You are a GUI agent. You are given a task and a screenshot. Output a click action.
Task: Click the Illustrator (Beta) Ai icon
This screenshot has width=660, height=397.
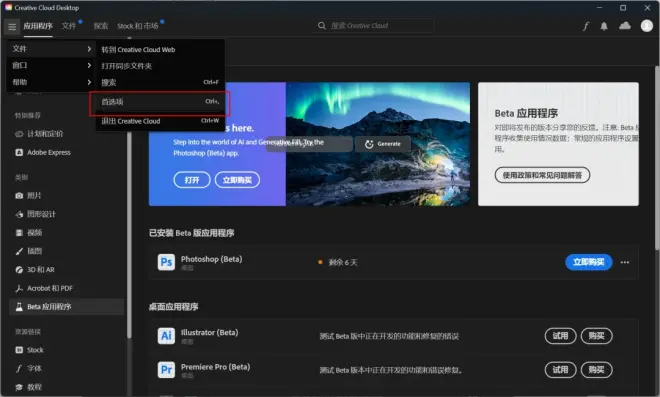click(166, 336)
